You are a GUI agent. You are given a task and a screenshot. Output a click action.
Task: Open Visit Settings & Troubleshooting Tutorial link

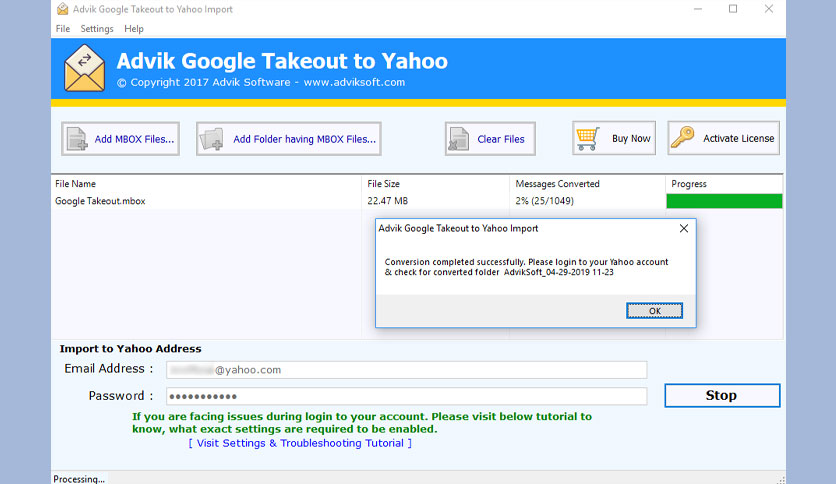point(300,443)
